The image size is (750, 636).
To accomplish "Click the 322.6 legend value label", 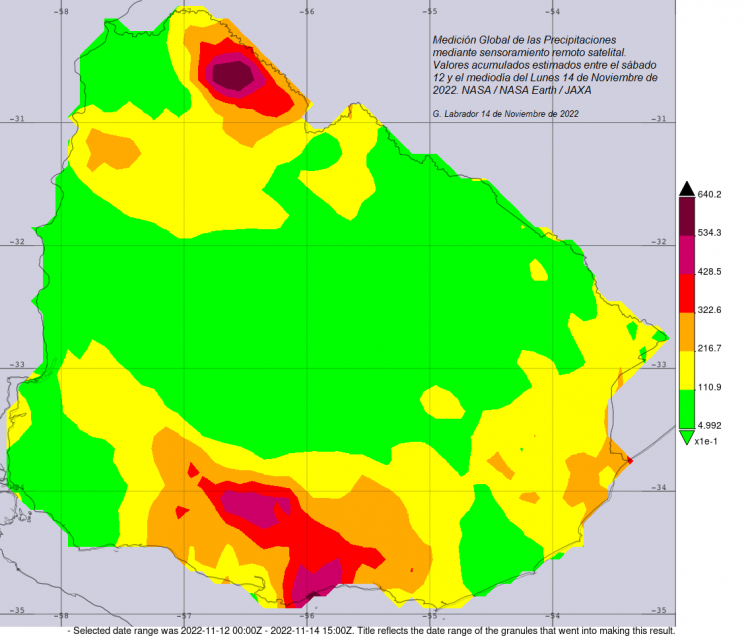I will pos(709,310).
